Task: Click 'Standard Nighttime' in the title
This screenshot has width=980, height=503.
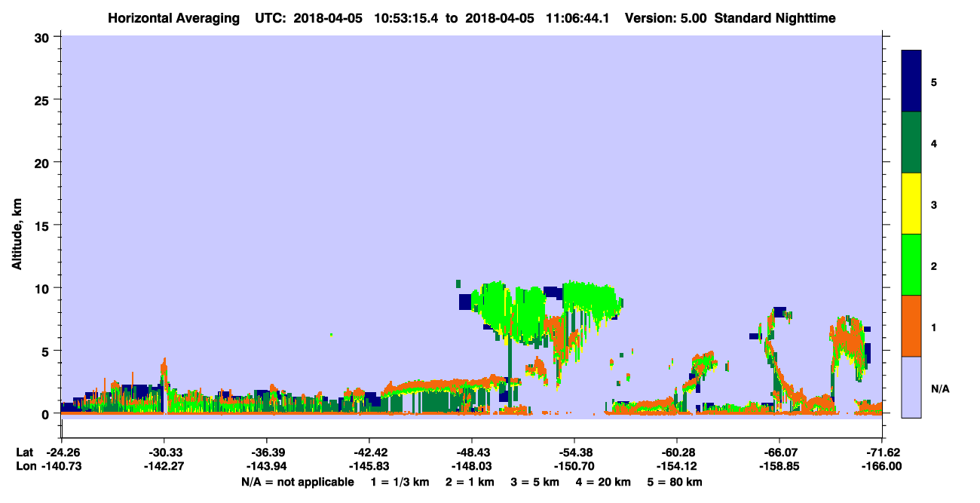Action: 775,18
